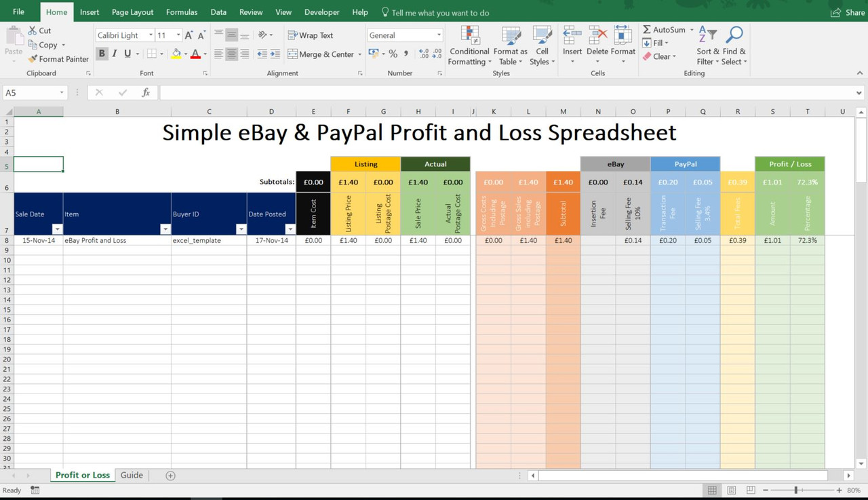The width and height of the screenshot is (868, 500).
Task: Click the Insert cells icon
Action: click(x=572, y=36)
